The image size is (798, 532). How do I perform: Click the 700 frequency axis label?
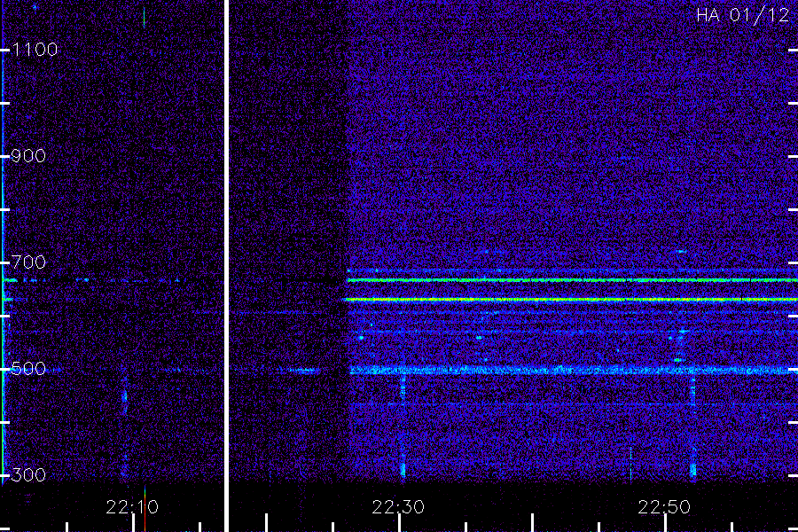point(28,262)
